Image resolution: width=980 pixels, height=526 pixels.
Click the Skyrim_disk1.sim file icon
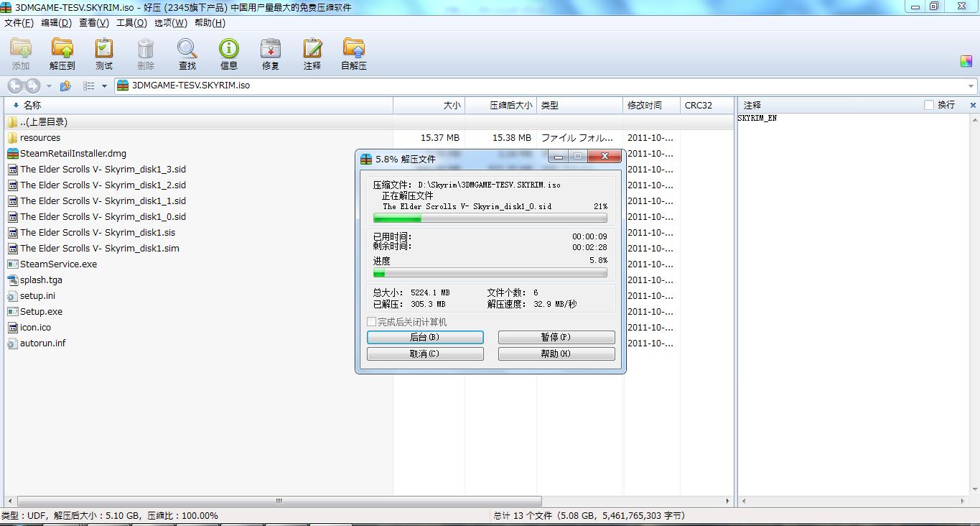click(x=13, y=248)
